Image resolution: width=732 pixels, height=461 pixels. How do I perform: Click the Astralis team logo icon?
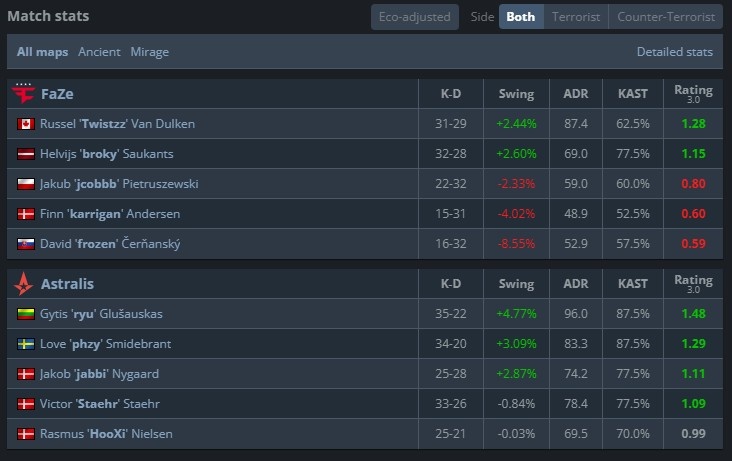point(23,284)
